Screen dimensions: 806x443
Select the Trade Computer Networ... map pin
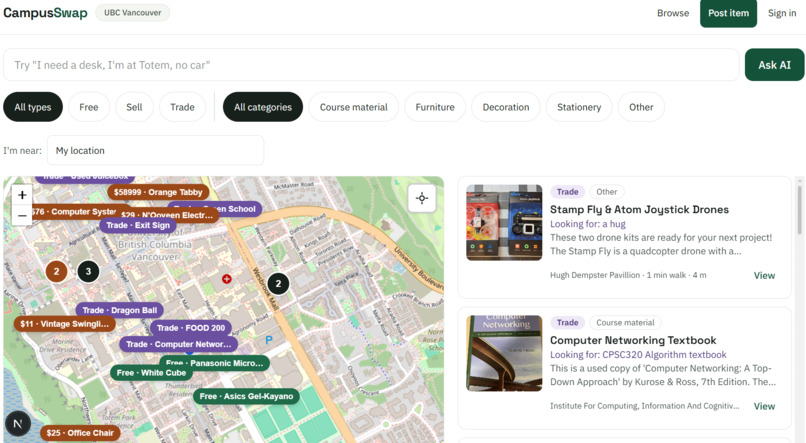(x=178, y=344)
